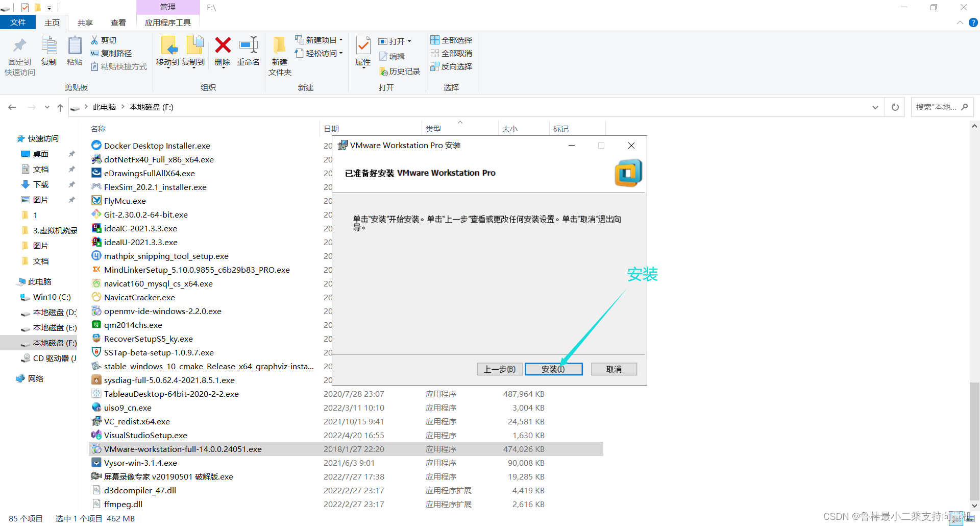
Task: Open the 新建项目 dropdown
Action: (319, 40)
